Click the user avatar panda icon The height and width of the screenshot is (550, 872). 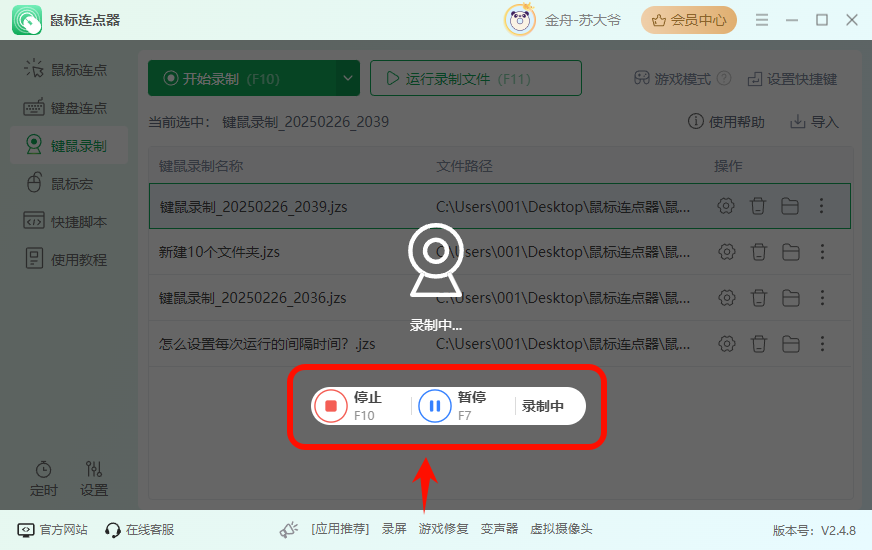519,20
